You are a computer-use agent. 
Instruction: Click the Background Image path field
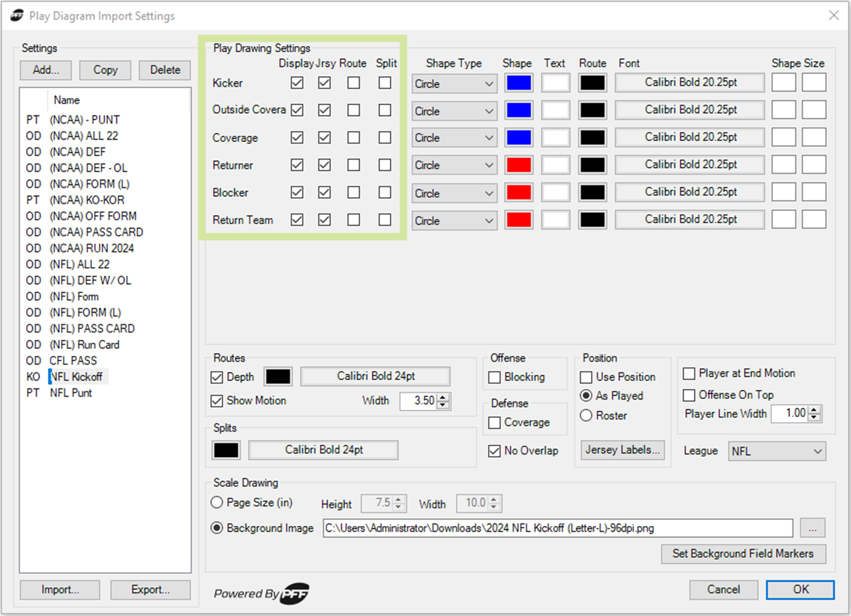(557, 528)
